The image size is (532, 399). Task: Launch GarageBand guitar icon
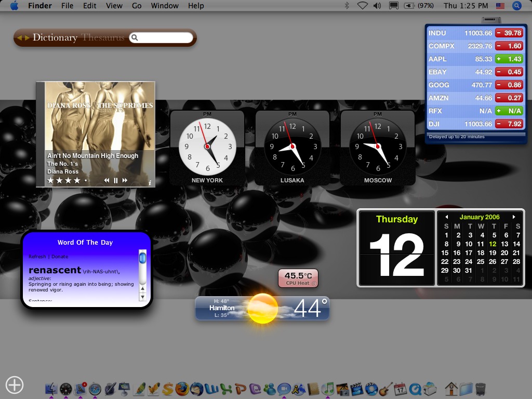click(386, 389)
